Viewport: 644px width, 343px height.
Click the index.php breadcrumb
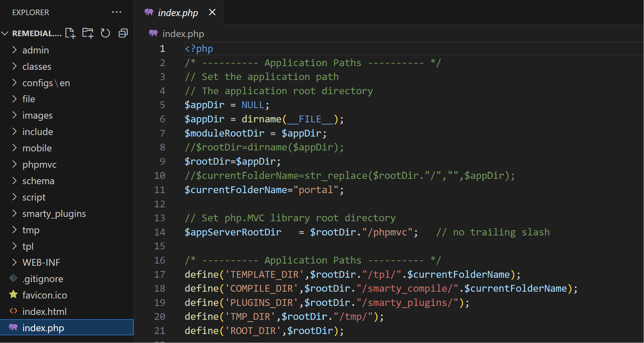point(183,34)
